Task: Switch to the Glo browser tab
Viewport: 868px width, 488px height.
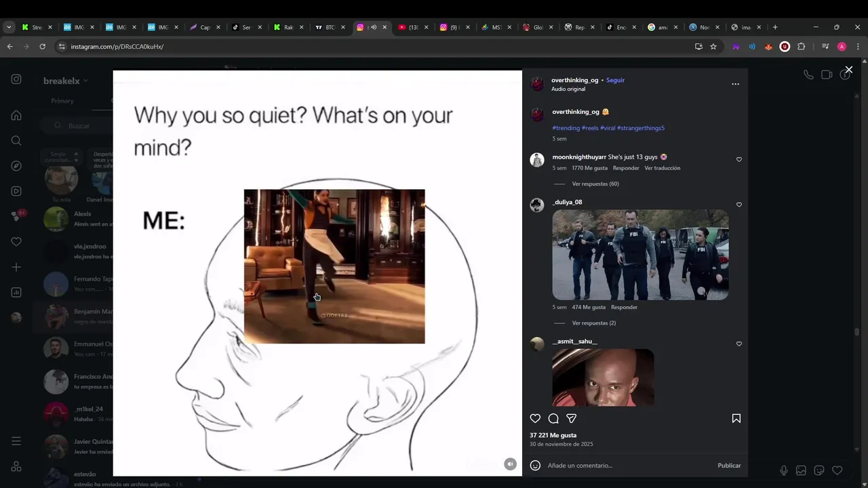Action: click(x=537, y=27)
